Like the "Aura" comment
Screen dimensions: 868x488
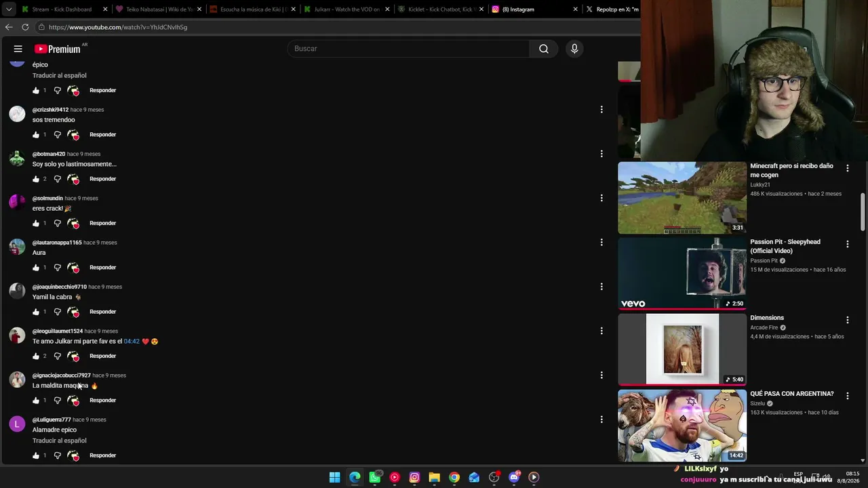[36, 268]
